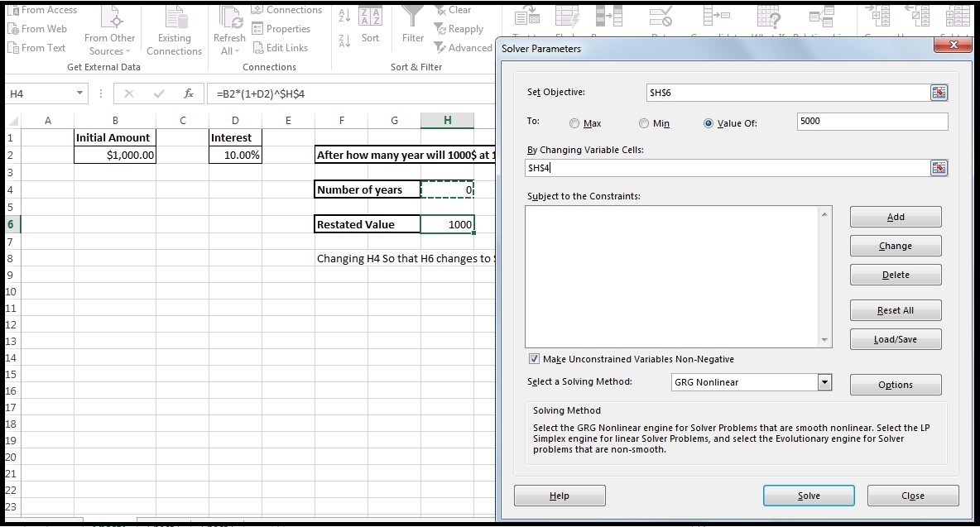Click the Solve button
Image resolution: width=980 pixels, height=527 pixels.
(809, 496)
